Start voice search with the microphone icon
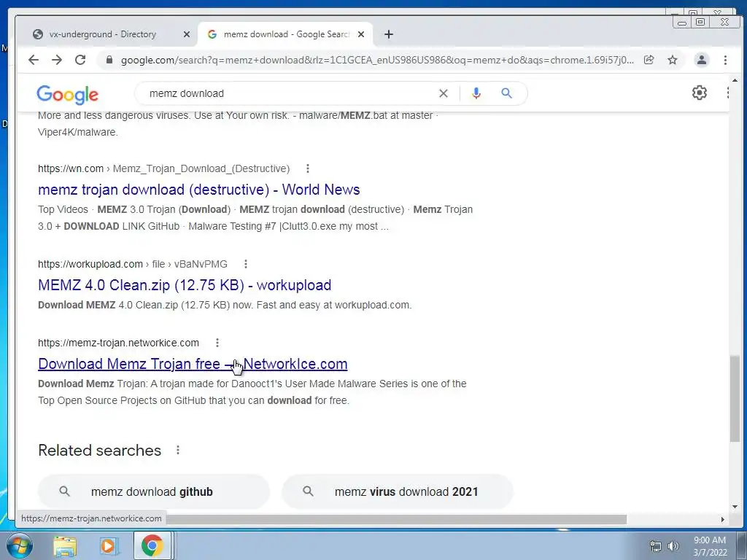 pyautogui.click(x=476, y=93)
